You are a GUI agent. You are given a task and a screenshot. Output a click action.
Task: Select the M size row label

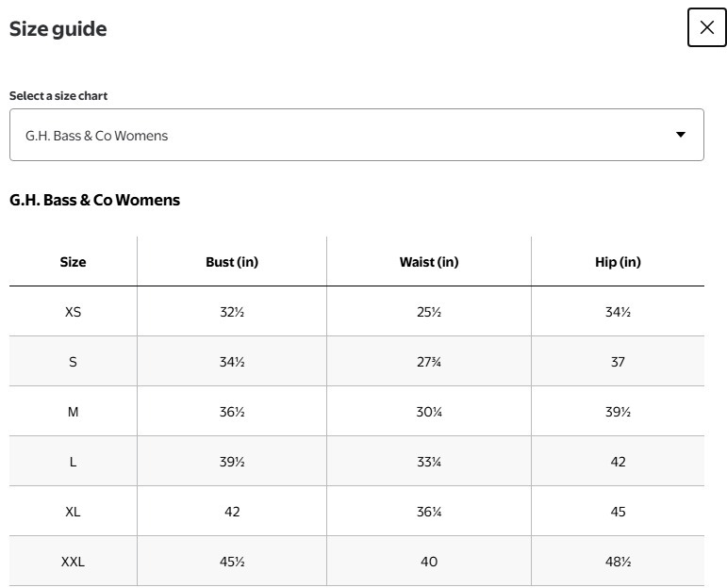point(73,412)
